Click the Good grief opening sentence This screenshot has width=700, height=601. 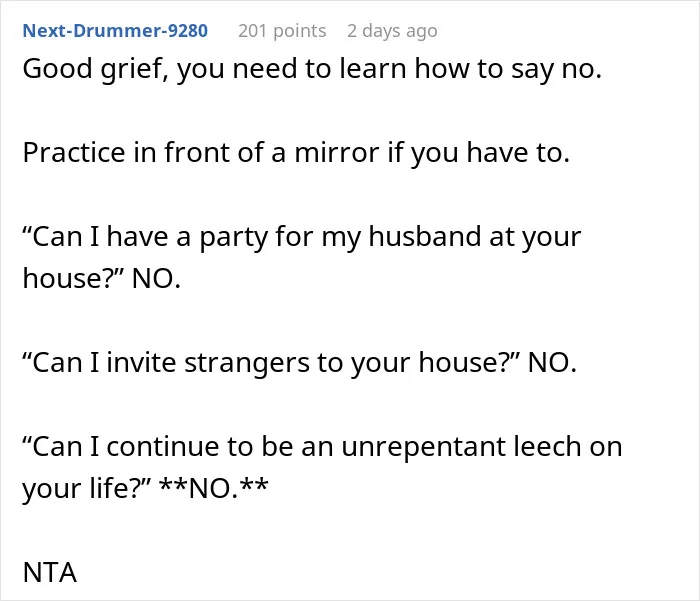[x=312, y=69]
